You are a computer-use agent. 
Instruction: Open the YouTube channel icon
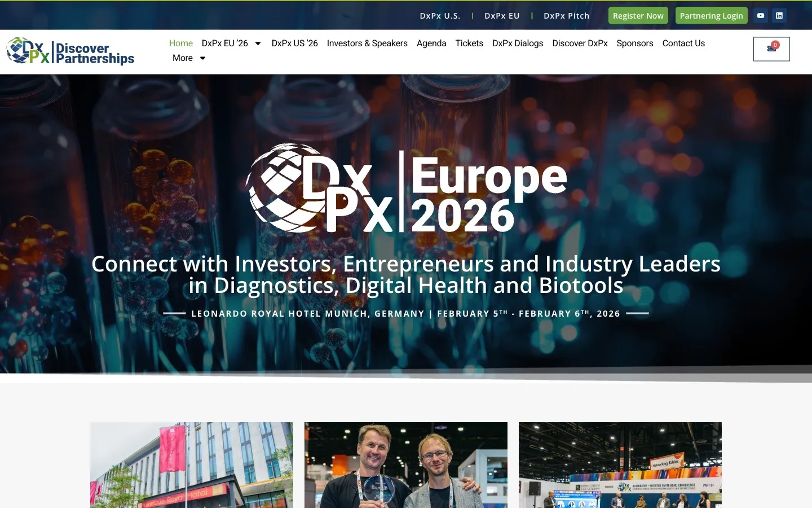coord(761,16)
